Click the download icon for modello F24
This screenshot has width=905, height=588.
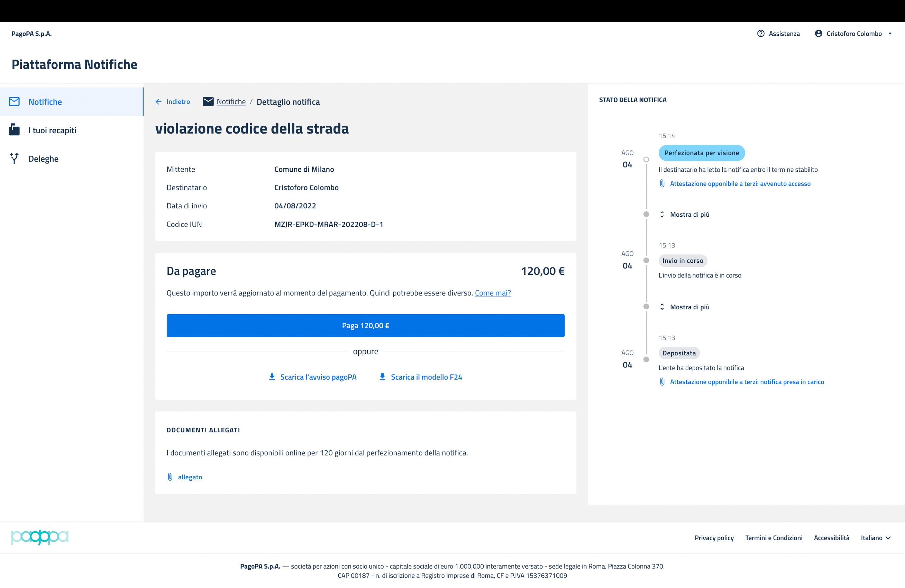tap(383, 377)
